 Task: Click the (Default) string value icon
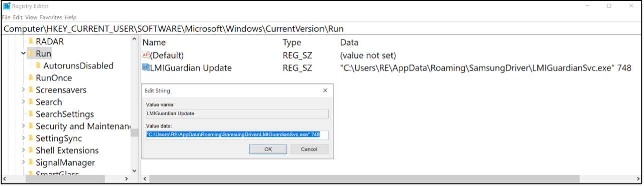[x=146, y=55]
